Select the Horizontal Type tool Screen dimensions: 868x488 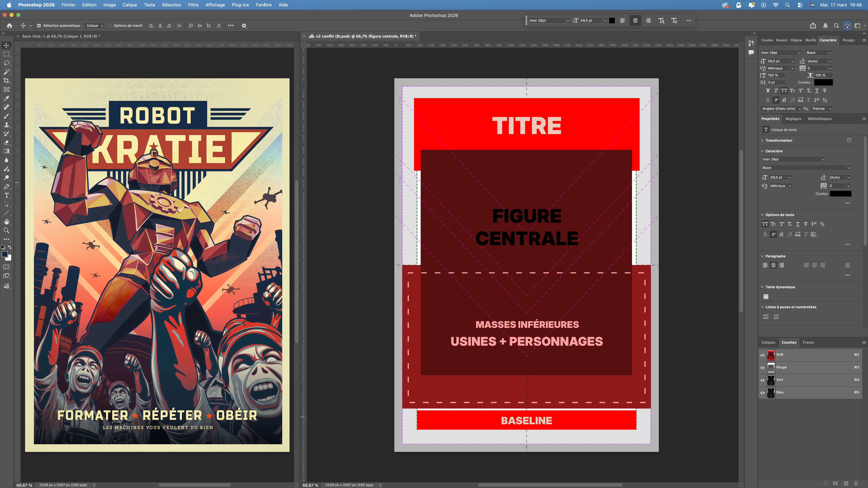[x=6, y=195]
